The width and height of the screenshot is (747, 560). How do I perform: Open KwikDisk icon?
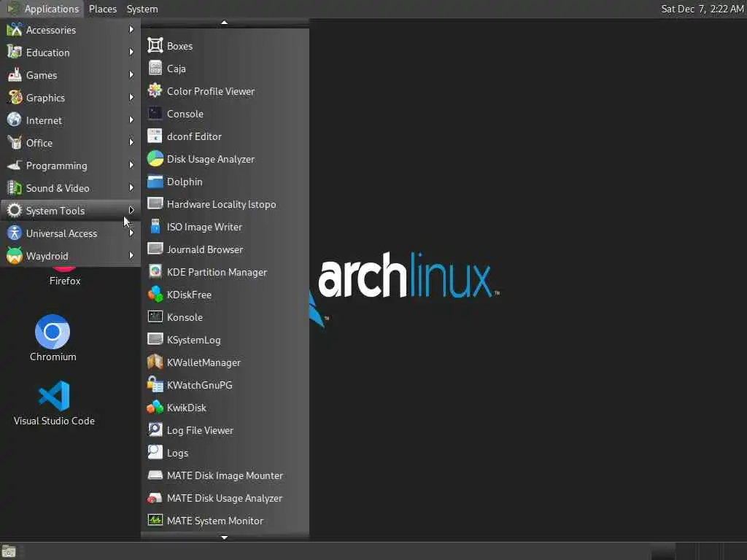[155, 407]
